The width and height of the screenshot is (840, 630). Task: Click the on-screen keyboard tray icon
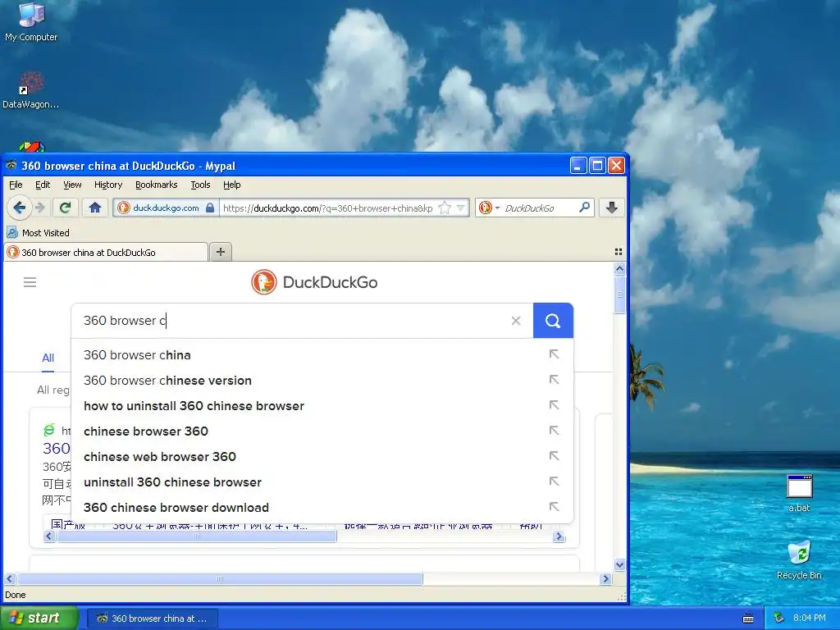click(748, 619)
